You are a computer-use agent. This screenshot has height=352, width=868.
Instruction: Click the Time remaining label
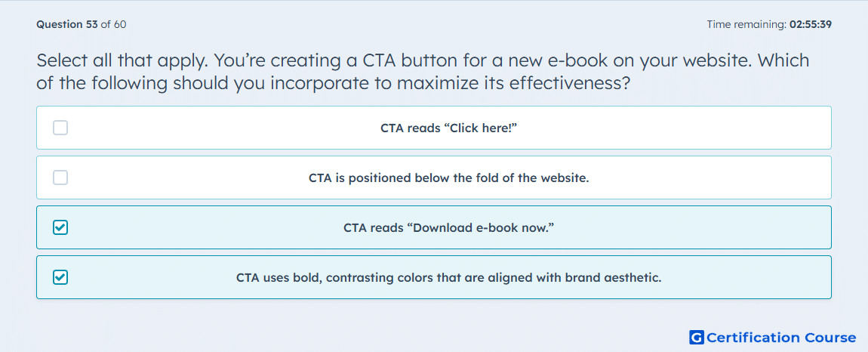tap(747, 24)
